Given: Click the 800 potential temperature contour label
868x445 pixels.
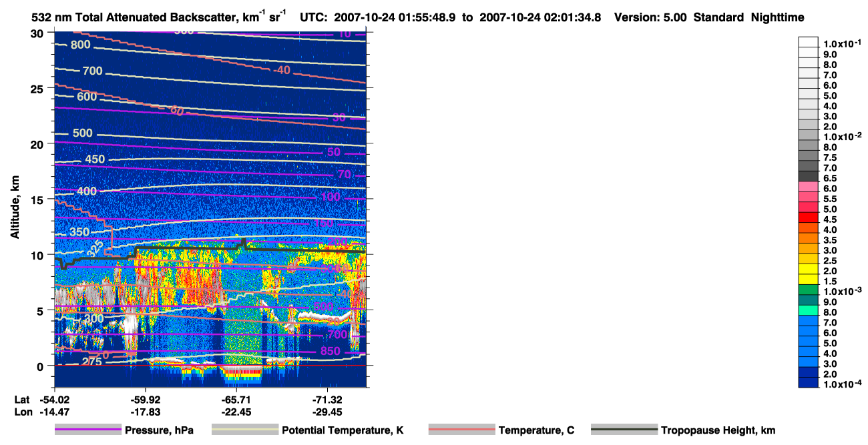Looking at the screenshot, I should pyautogui.click(x=81, y=45).
